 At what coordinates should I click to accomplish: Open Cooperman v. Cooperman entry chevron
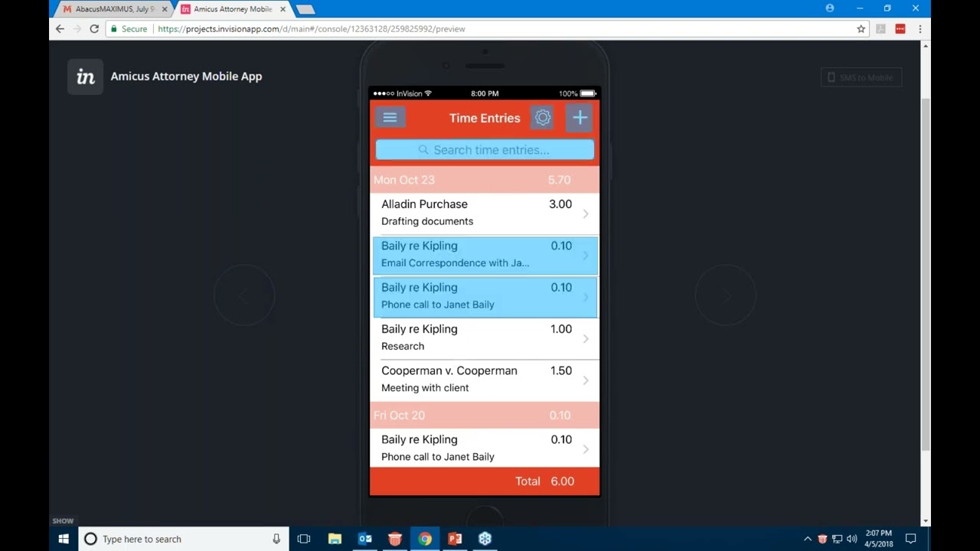(x=586, y=380)
